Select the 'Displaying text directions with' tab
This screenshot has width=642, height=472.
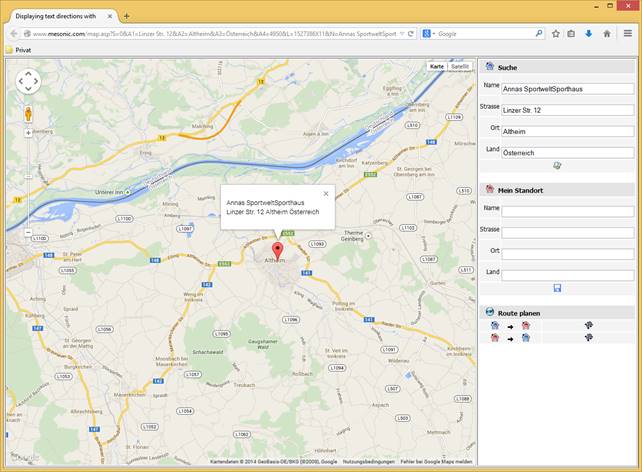(55, 16)
